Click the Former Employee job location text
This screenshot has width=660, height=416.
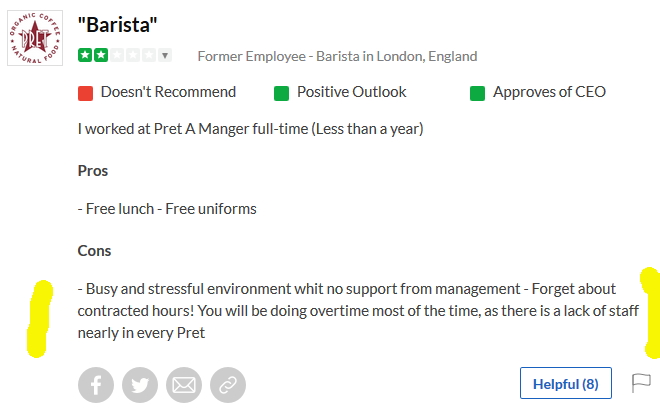[x=337, y=56]
